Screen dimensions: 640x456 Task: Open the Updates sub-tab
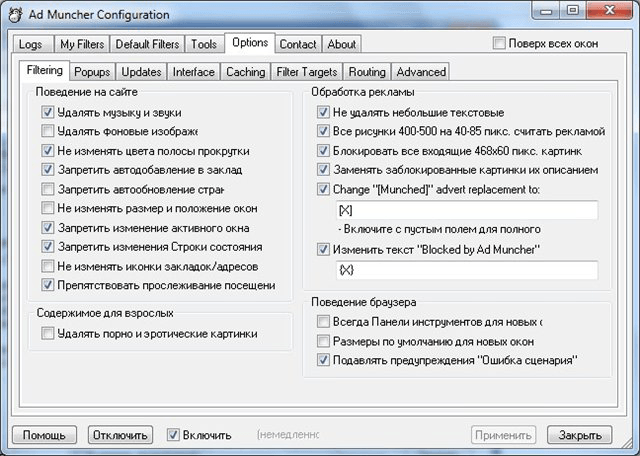(x=141, y=72)
